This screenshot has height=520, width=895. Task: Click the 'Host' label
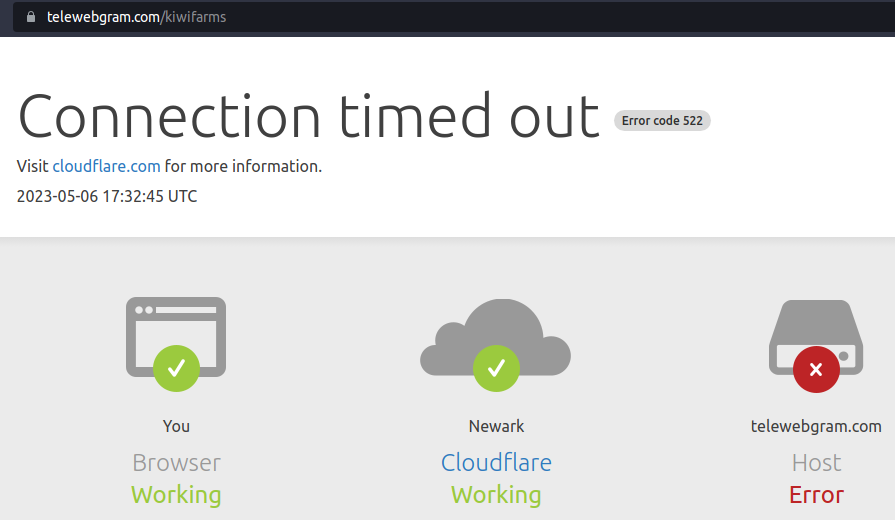click(816, 462)
